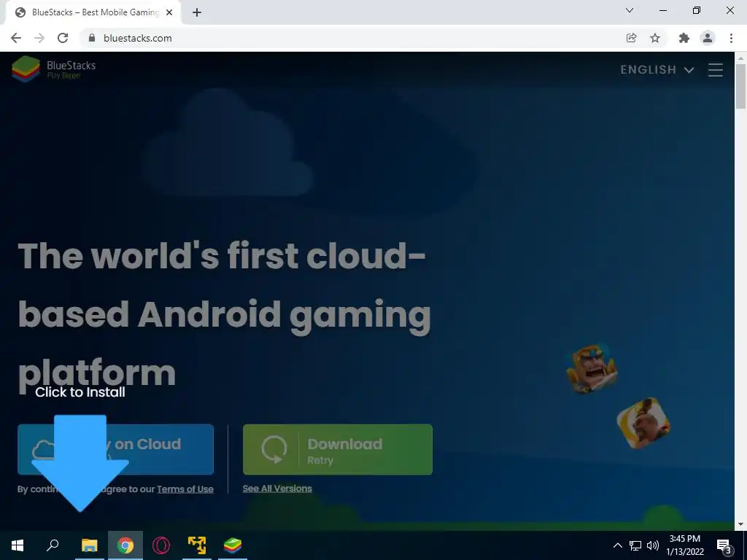Click the Play on Cloud button

point(116,449)
